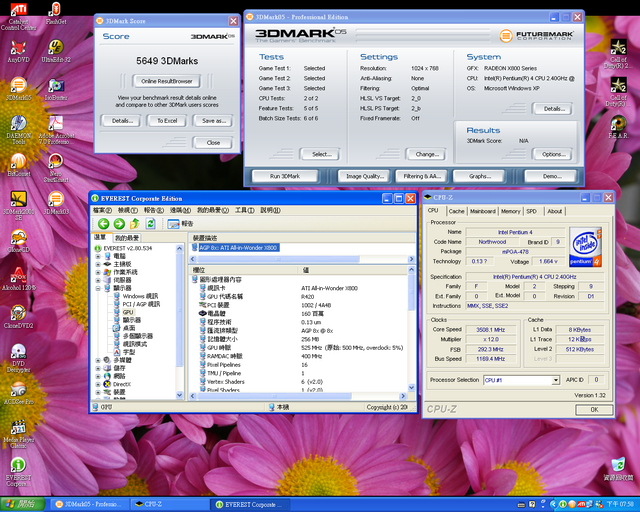This screenshot has width=640, height=512.
Task: Launch Alcohol 120% from the desktop
Action: point(18,279)
